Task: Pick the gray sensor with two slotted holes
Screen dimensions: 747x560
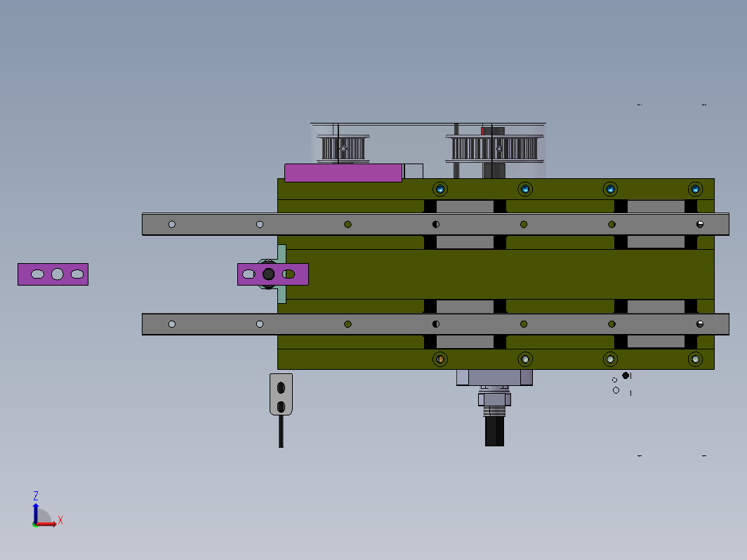Action: pos(281,394)
